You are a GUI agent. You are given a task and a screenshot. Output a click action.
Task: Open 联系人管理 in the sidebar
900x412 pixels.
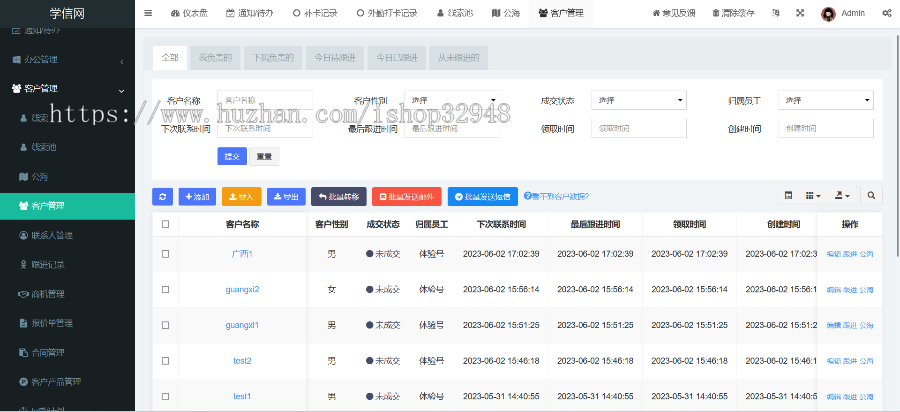coord(68,235)
